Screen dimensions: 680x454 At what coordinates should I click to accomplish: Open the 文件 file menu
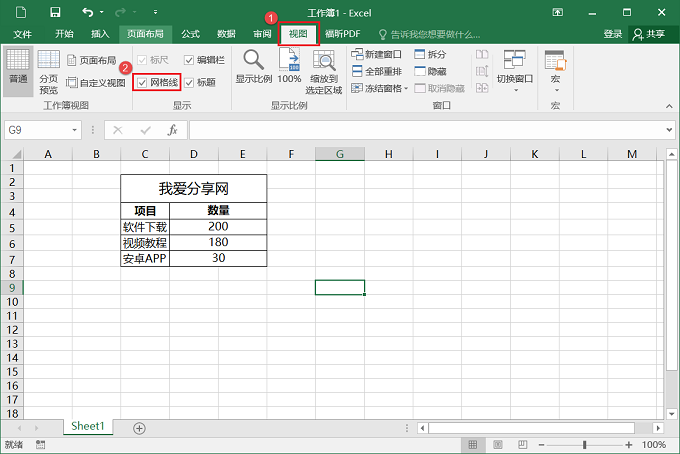(22, 33)
